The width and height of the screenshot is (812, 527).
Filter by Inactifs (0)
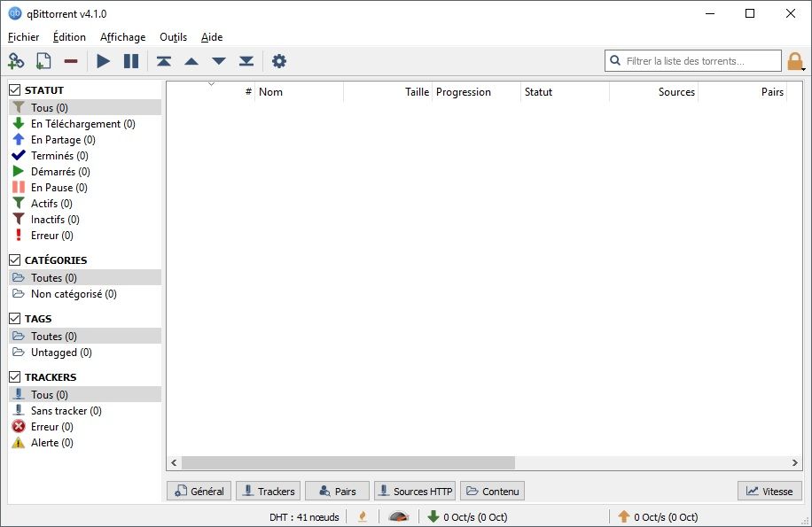(x=85, y=220)
